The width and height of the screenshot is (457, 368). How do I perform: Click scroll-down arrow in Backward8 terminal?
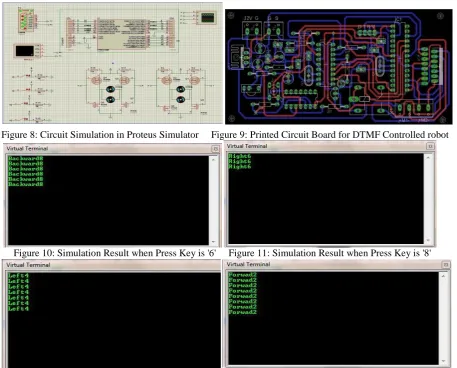pos(213,242)
